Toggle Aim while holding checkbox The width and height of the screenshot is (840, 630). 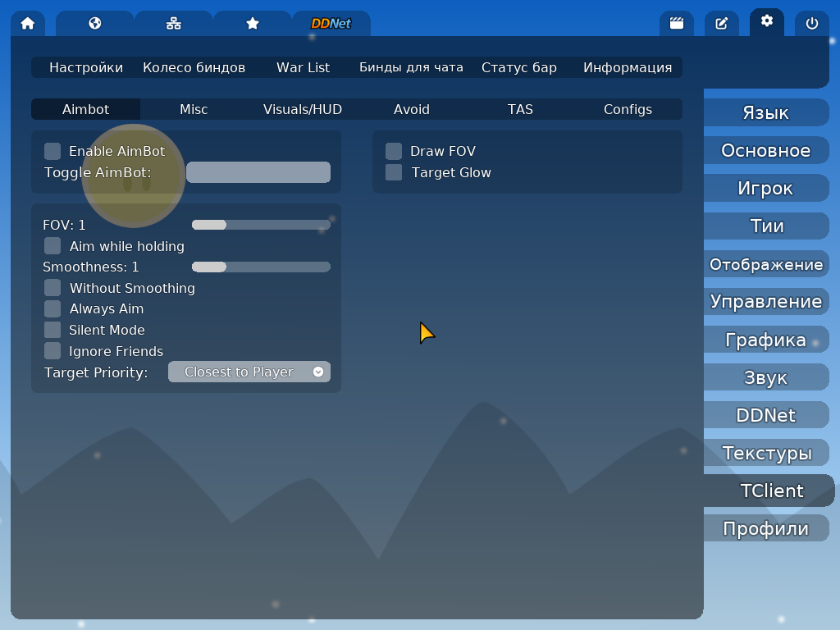click(52, 246)
